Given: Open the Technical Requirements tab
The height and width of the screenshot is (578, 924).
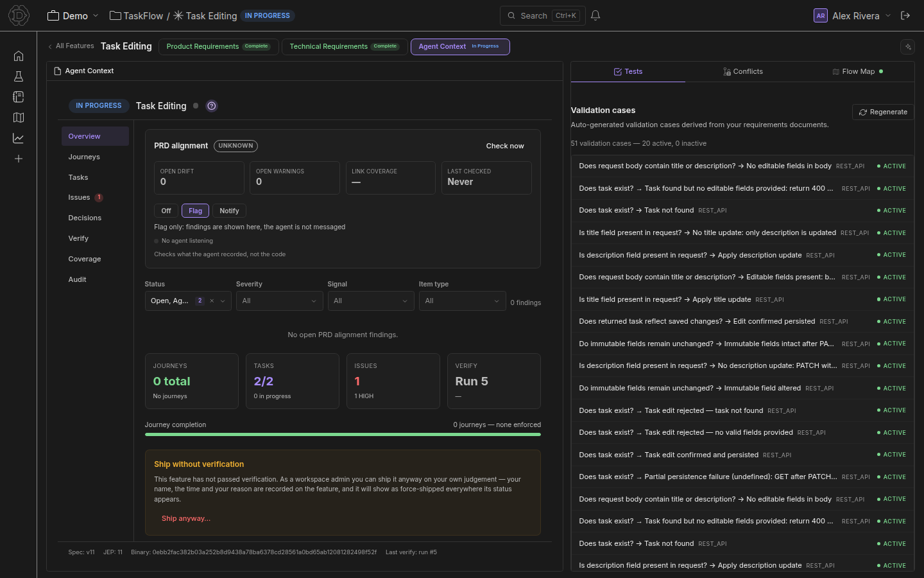Looking at the screenshot, I should (345, 46).
